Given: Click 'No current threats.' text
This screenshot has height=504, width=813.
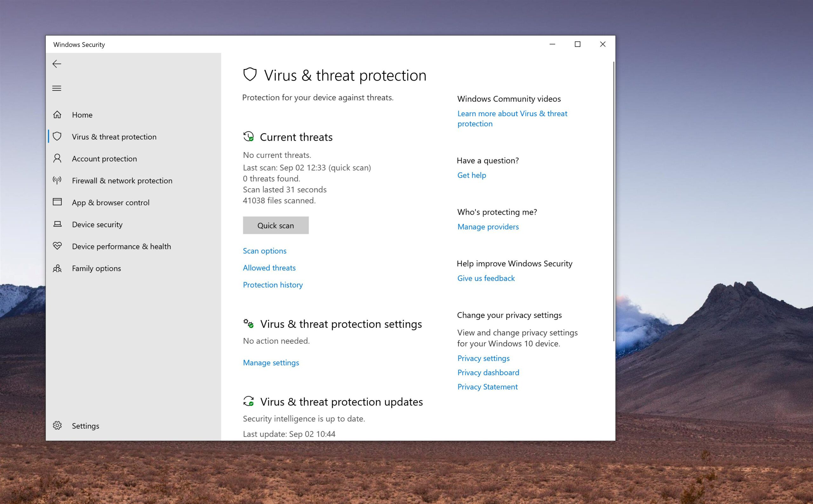Looking at the screenshot, I should pos(277,155).
